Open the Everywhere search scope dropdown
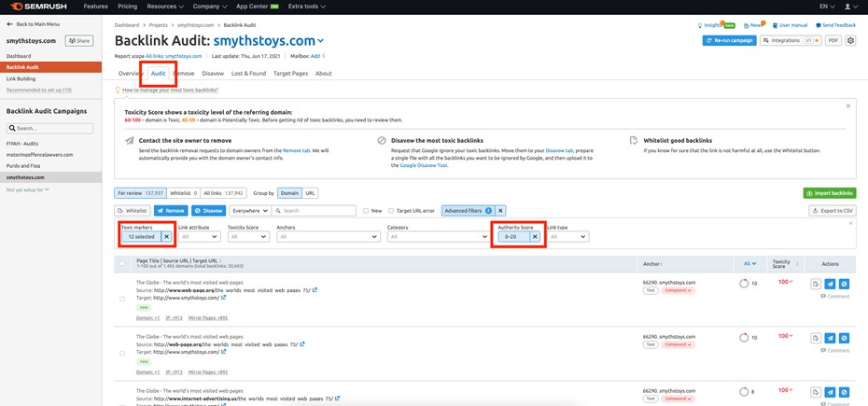868x406 pixels. 250,211
